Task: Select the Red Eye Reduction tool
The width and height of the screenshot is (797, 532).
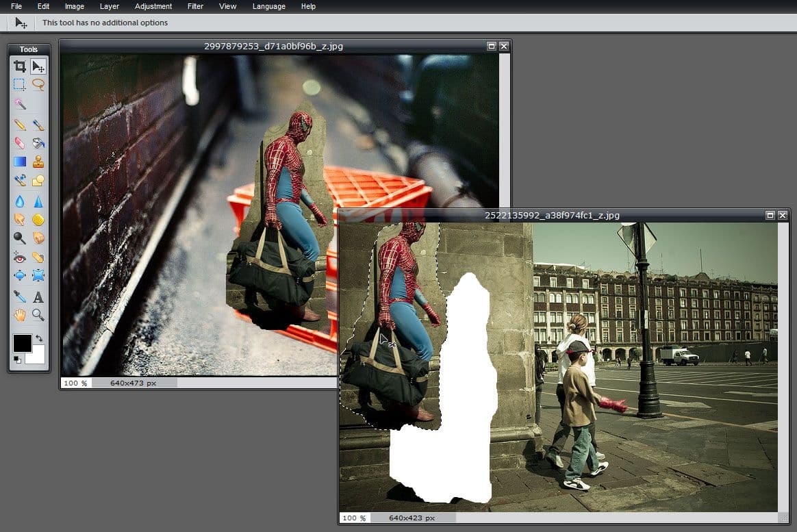Action: coord(20,257)
